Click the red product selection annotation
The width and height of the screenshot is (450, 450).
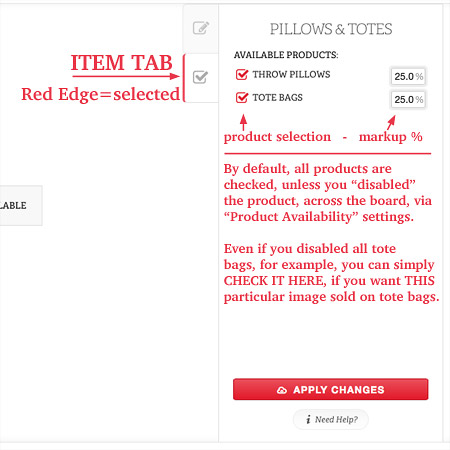[277, 137]
